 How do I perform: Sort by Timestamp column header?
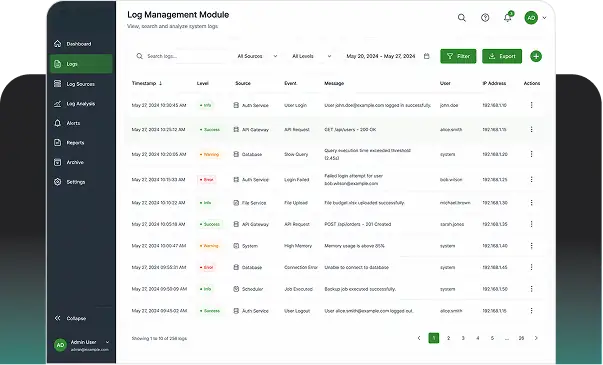(147, 83)
